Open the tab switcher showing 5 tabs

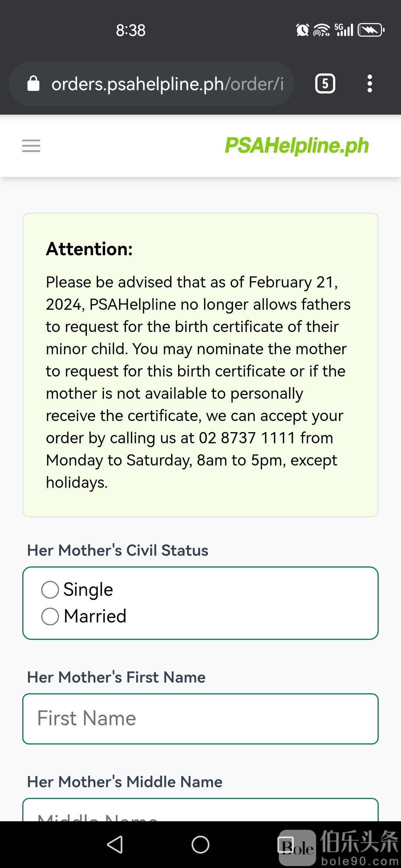click(x=325, y=83)
